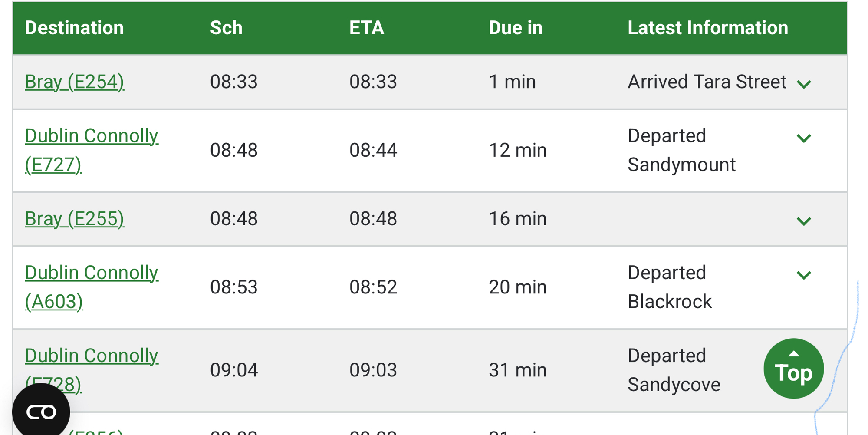Click the Sch column header
The width and height of the screenshot is (868, 435).
pyautogui.click(x=226, y=28)
